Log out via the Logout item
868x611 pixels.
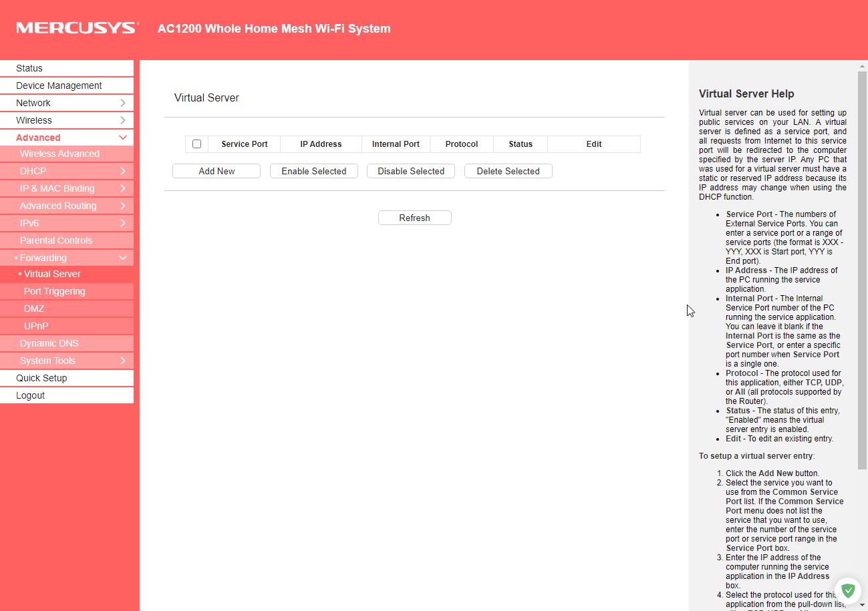click(31, 395)
